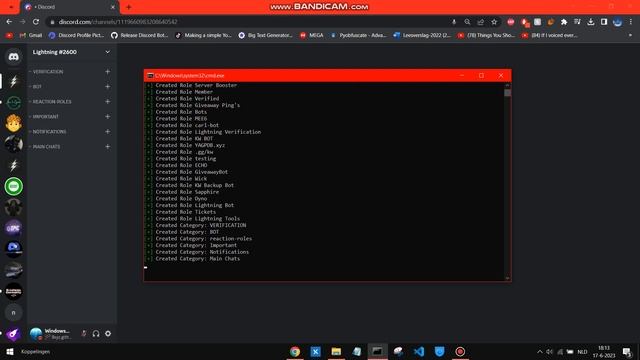
Task: Collapse the VERIFICATION category
Action: tap(48, 72)
